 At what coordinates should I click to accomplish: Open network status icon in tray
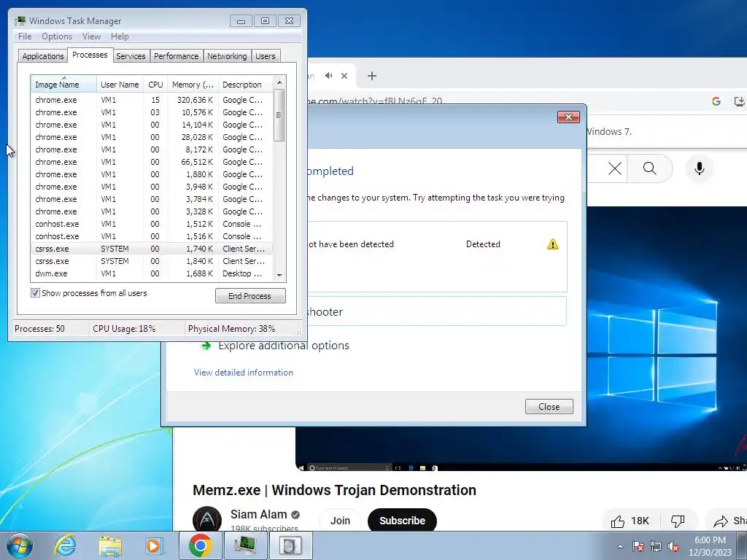click(x=656, y=546)
